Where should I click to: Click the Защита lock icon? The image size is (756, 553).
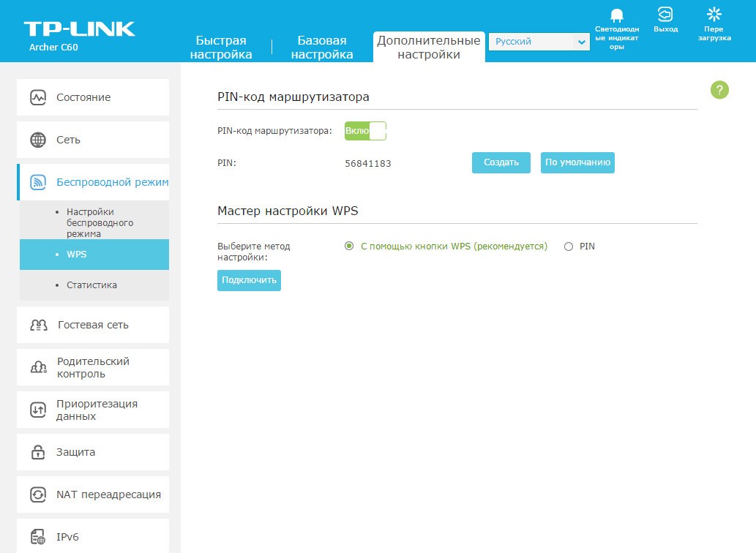pyautogui.click(x=38, y=452)
